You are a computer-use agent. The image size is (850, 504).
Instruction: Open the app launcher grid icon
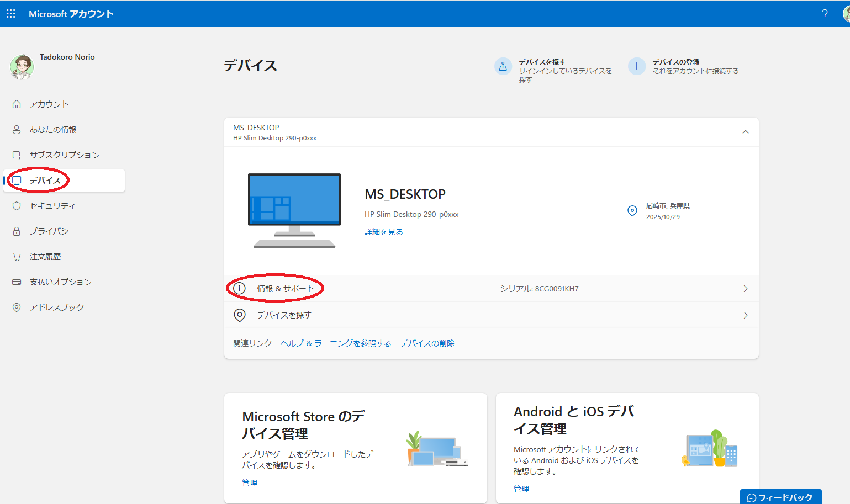tap(11, 14)
